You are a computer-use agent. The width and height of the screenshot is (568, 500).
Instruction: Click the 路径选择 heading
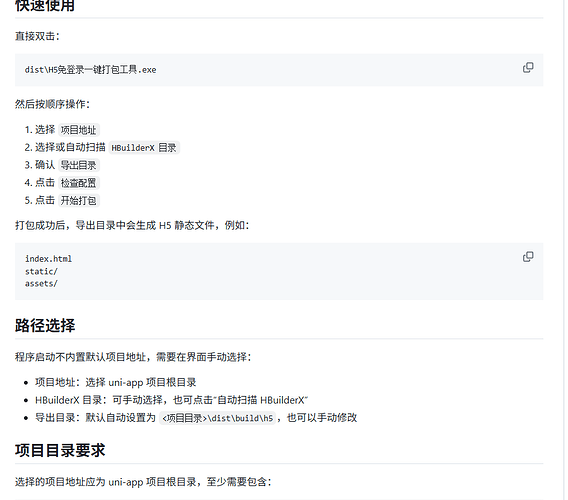45,325
